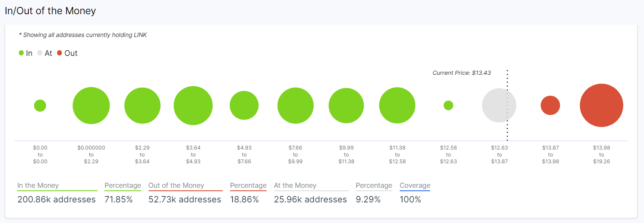Select the '52.73k addresses' value

185,199
